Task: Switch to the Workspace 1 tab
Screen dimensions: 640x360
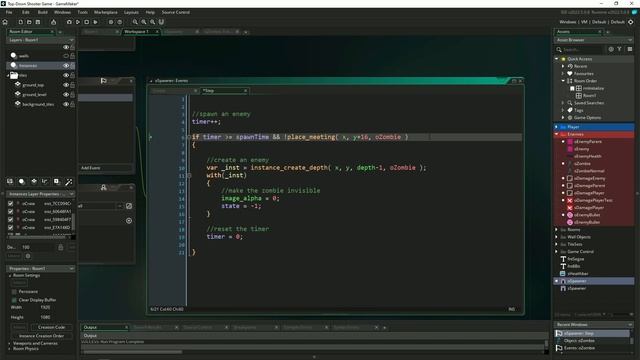Action: [x=141, y=31]
